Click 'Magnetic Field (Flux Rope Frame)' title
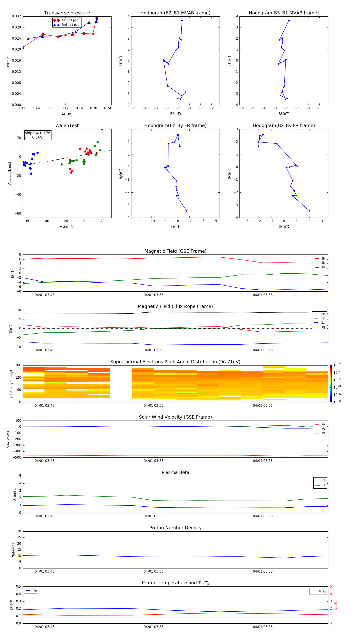Image resolution: width=351 pixels, height=644 pixels. click(x=175, y=307)
